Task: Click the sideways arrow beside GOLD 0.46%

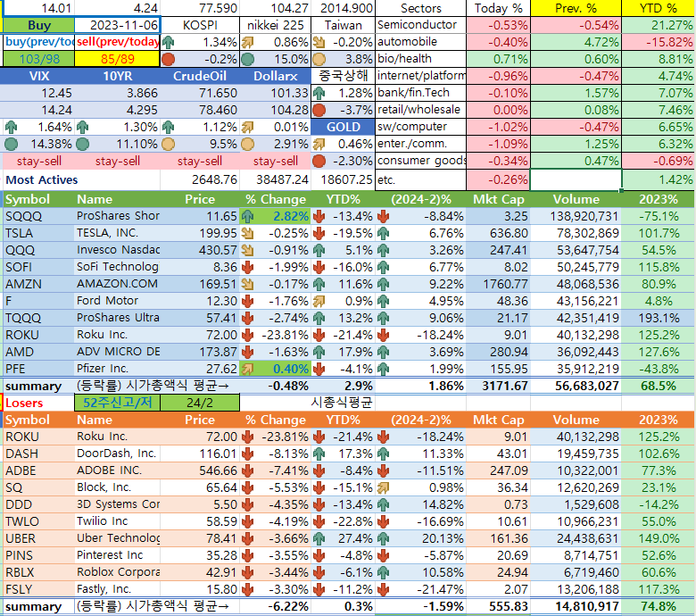Action: 319,145
